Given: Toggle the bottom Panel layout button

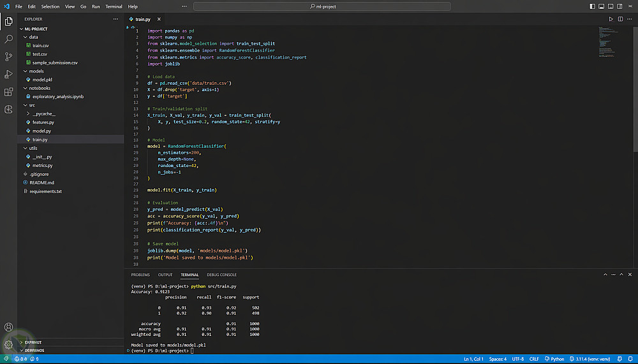Looking at the screenshot, I should [x=602, y=6].
